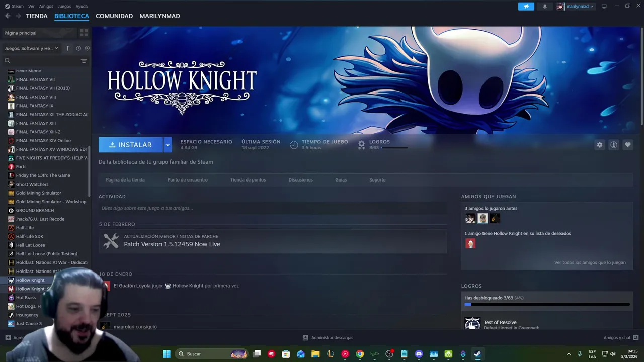The width and height of the screenshot is (644, 362).
Task: Open install options dropdown arrow
Action: point(168,145)
